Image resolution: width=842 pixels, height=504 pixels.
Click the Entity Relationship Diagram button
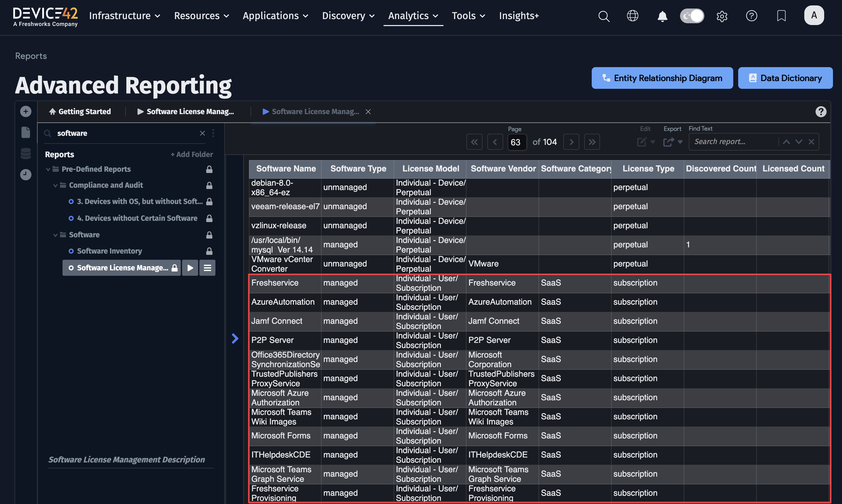662,78
